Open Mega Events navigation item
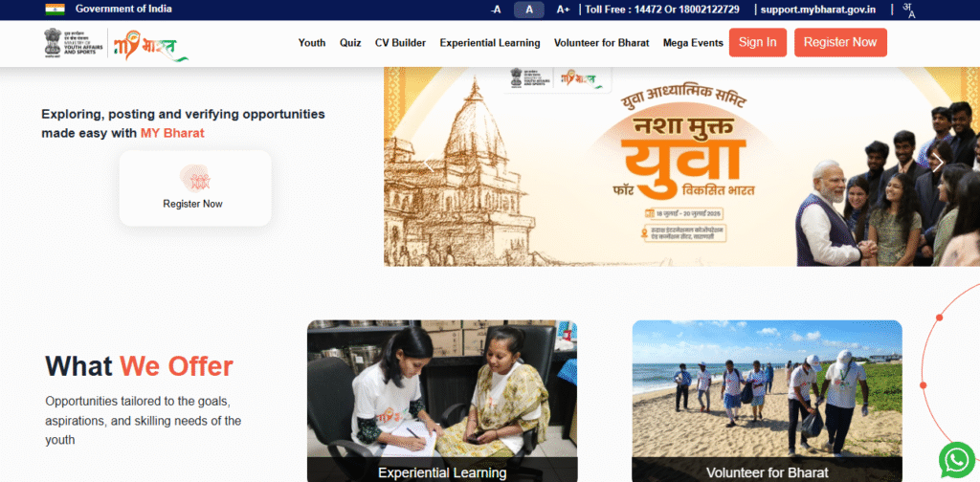This screenshot has width=980, height=482. click(693, 43)
